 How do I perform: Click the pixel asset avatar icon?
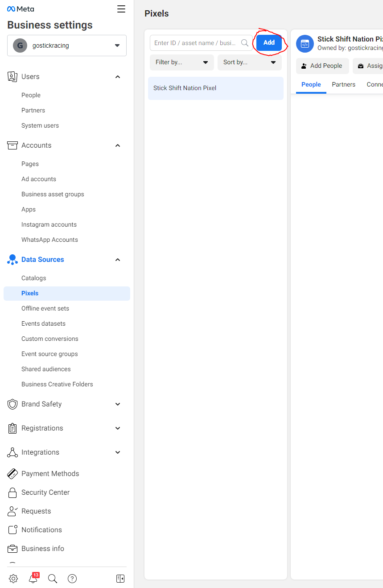(305, 44)
